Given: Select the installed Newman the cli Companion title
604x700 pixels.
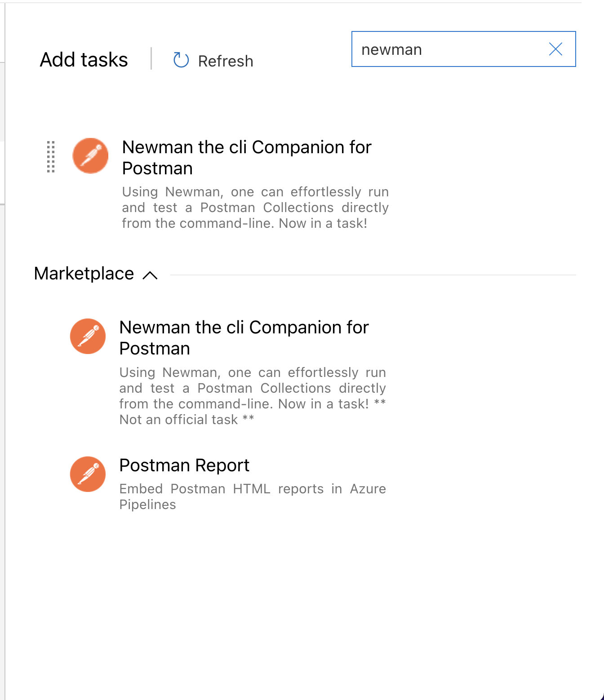Looking at the screenshot, I should [x=246, y=157].
